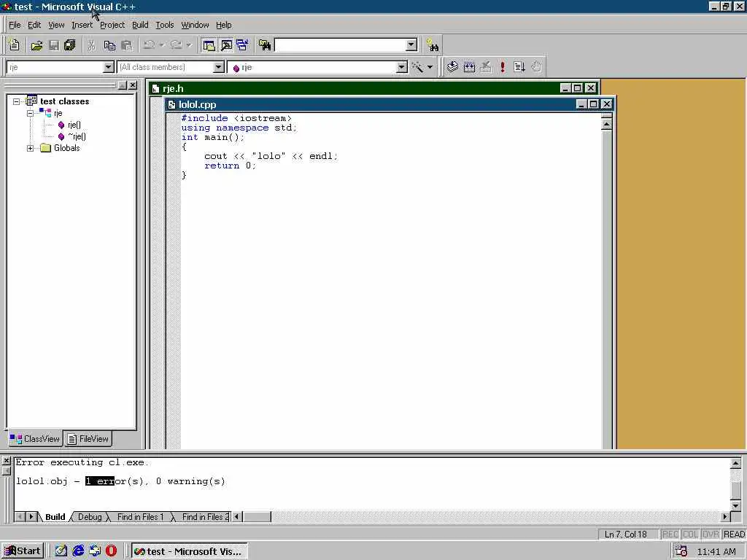This screenshot has height=560, width=747.
Task: Toggle the Output window icon
Action: (226, 45)
